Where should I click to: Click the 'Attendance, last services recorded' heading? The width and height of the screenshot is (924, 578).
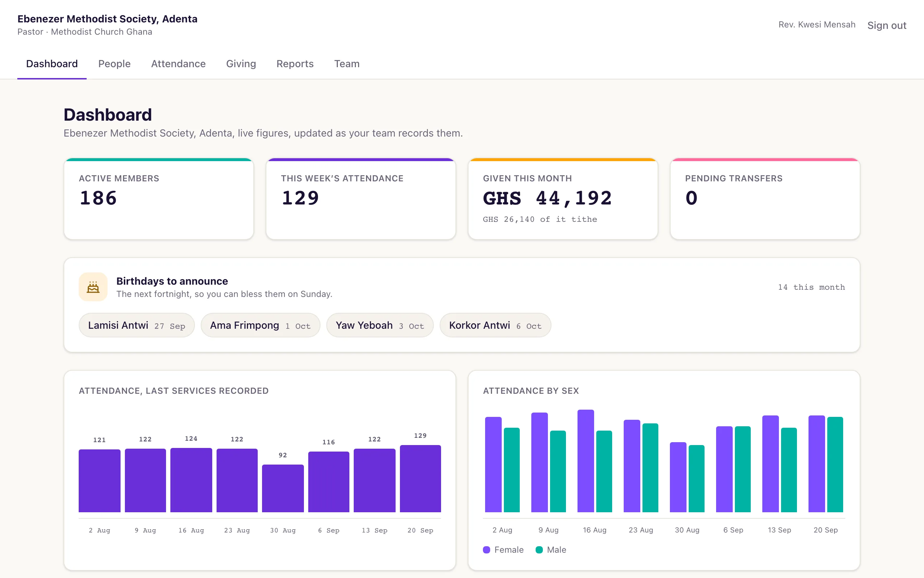(174, 391)
